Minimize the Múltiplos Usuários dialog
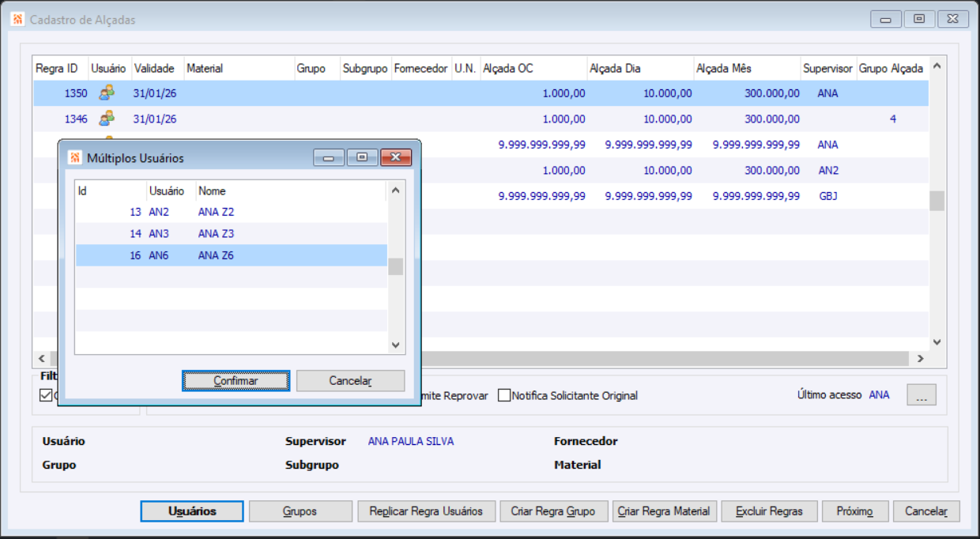This screenshot has width=980, height=539. point(329,157)
